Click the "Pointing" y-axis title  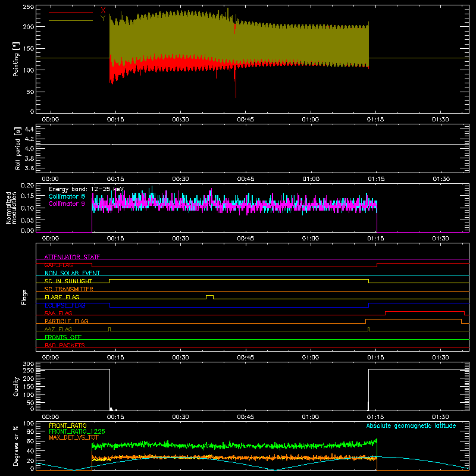click(x=16, y=59)
